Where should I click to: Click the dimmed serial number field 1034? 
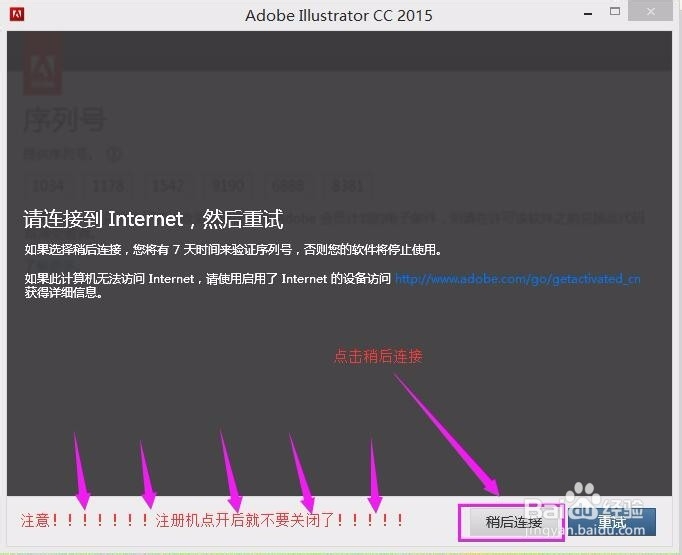coord(48,186)
